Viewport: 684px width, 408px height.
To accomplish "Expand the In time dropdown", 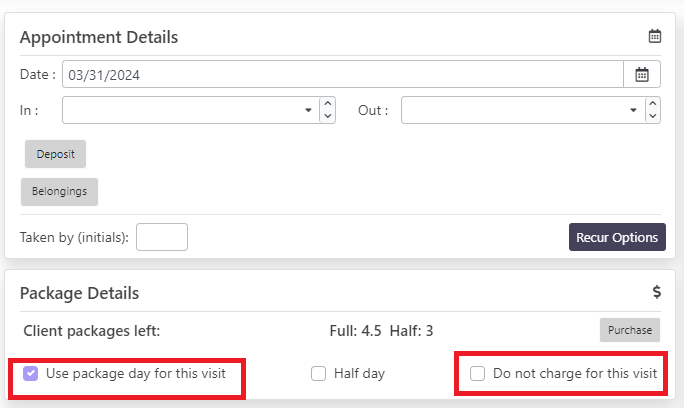I will pos(308,110).
